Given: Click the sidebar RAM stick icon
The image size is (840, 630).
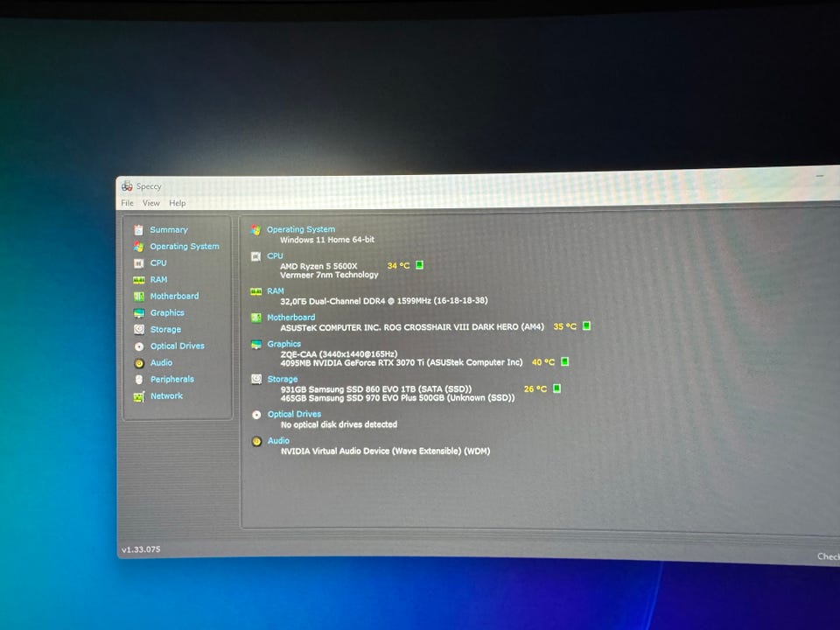Looking at the screenshot, I should click(139, 280).
